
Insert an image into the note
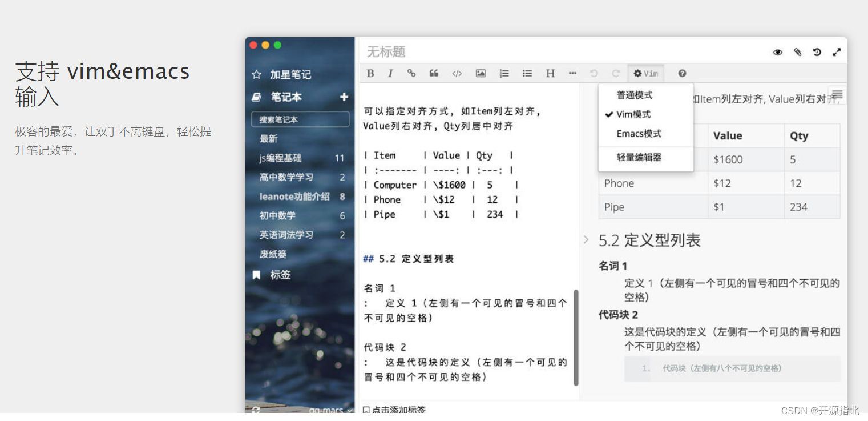click(481, 73)
